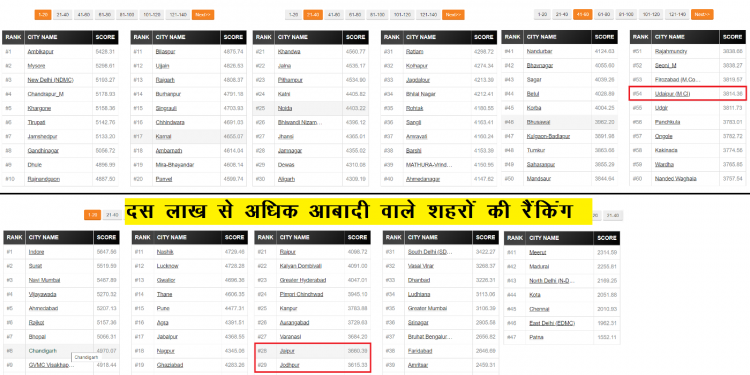Viewport: 750px width, 375px height.
Task: Select the Kulgaon-Badlapur city link
Action: tap(548, 136)
